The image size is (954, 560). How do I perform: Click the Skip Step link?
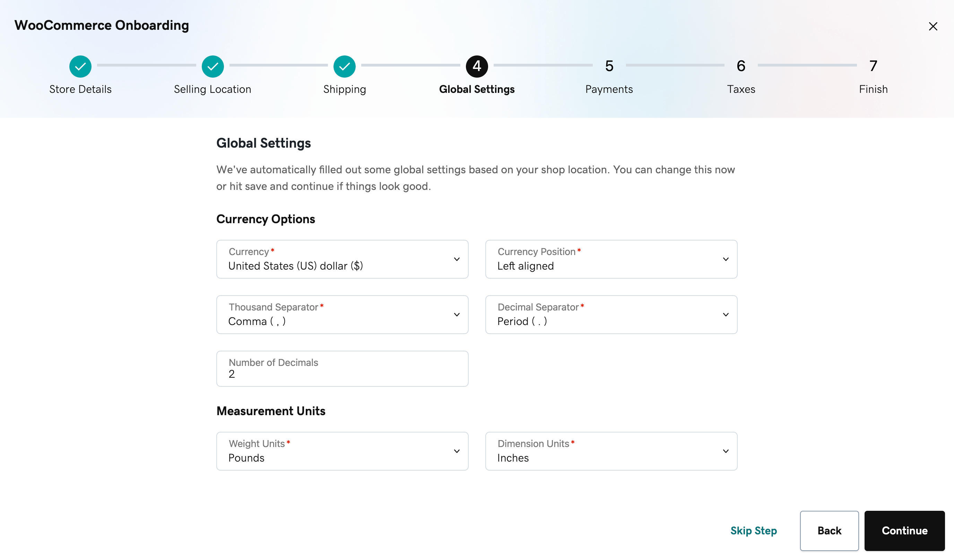coord(753,530)
